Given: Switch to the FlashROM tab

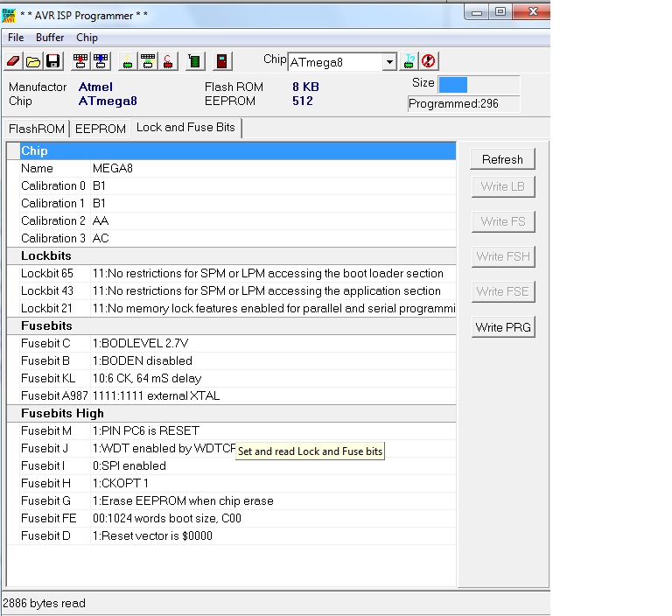Looking at the screenshot, I should pos(37,129).
